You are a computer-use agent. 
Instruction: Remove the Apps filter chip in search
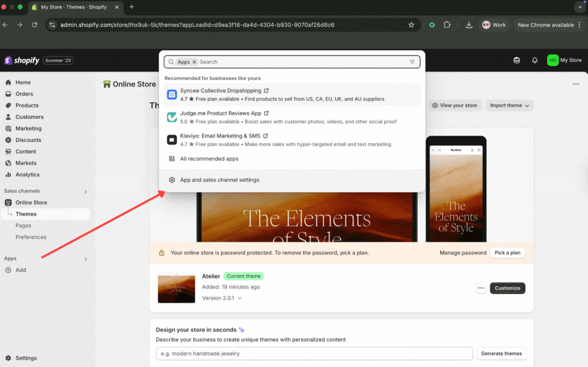coord(194,62)
